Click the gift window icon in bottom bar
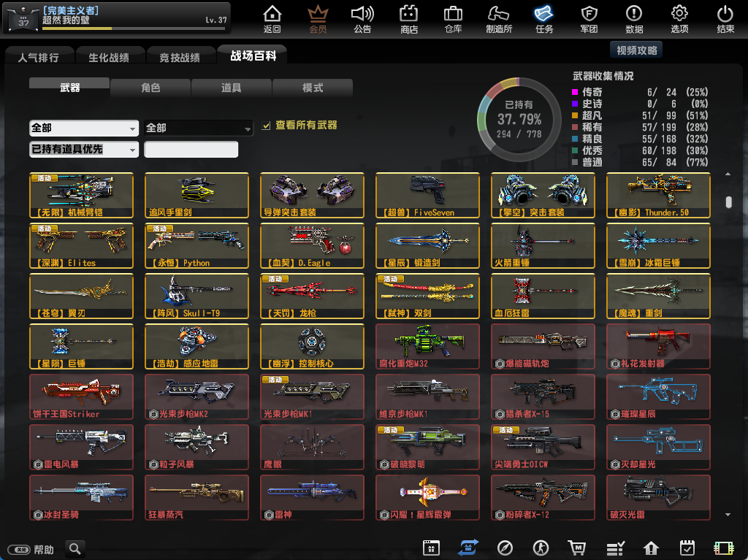Screen dimensions: 748x560 [x=431, y=548]
